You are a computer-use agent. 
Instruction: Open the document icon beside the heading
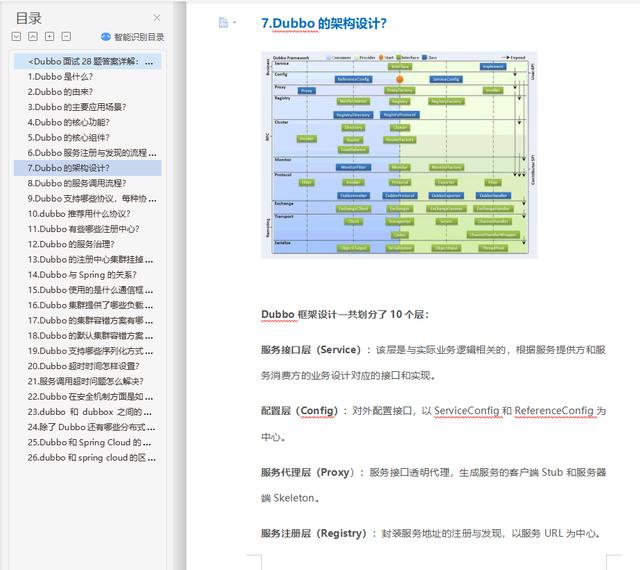click(x=223, y=22)
